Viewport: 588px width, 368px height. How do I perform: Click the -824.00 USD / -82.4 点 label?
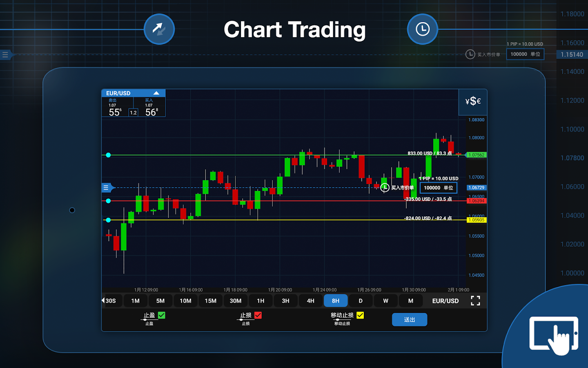(x=428, y=218)
